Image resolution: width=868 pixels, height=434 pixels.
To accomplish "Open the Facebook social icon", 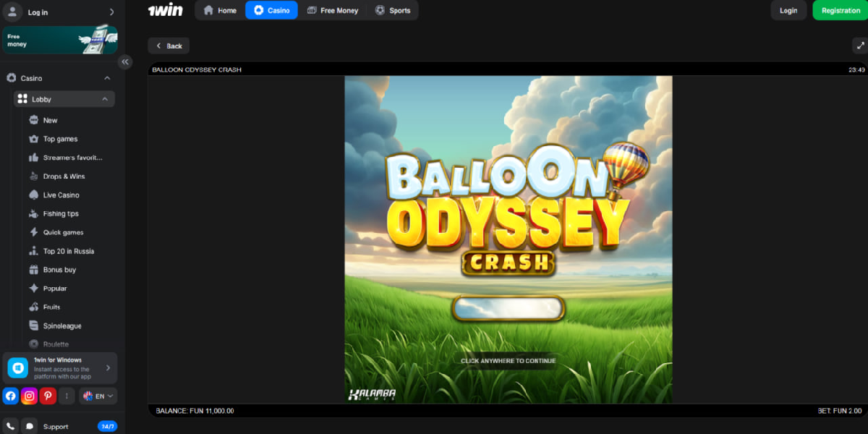I will (11, 396).
